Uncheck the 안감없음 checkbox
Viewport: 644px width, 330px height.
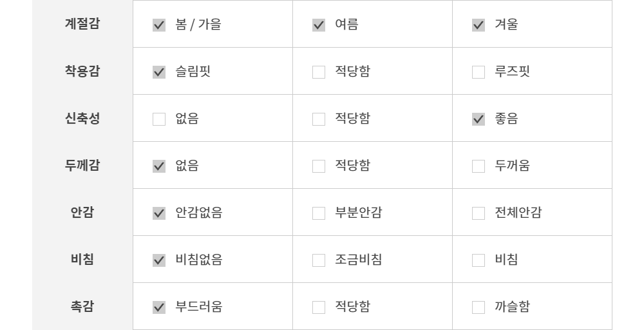pos(159,213)
